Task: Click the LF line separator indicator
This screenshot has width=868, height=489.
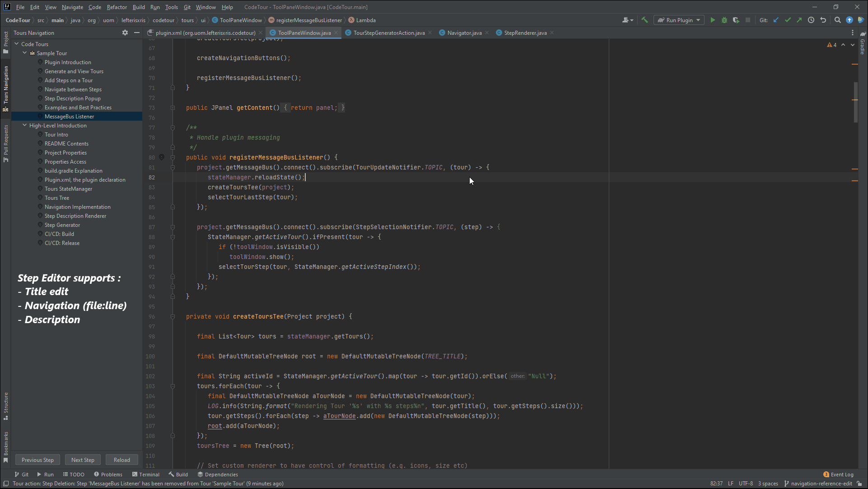Action: [730, 483]
